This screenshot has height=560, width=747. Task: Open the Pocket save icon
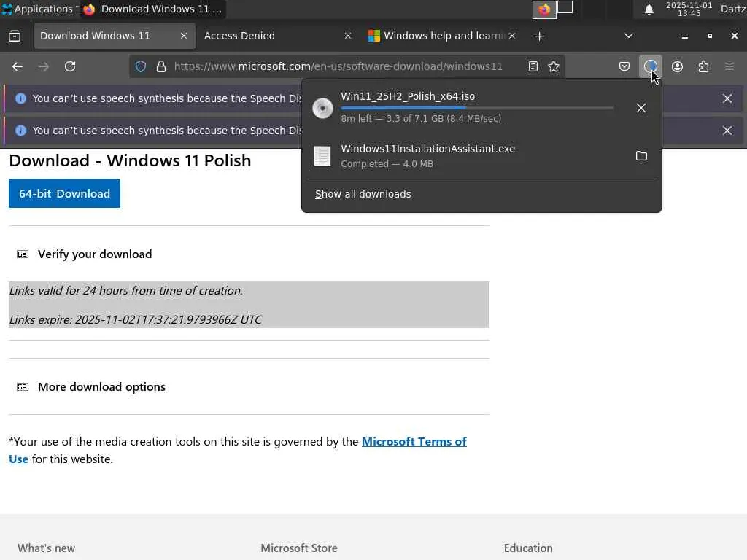pos(624,66)
